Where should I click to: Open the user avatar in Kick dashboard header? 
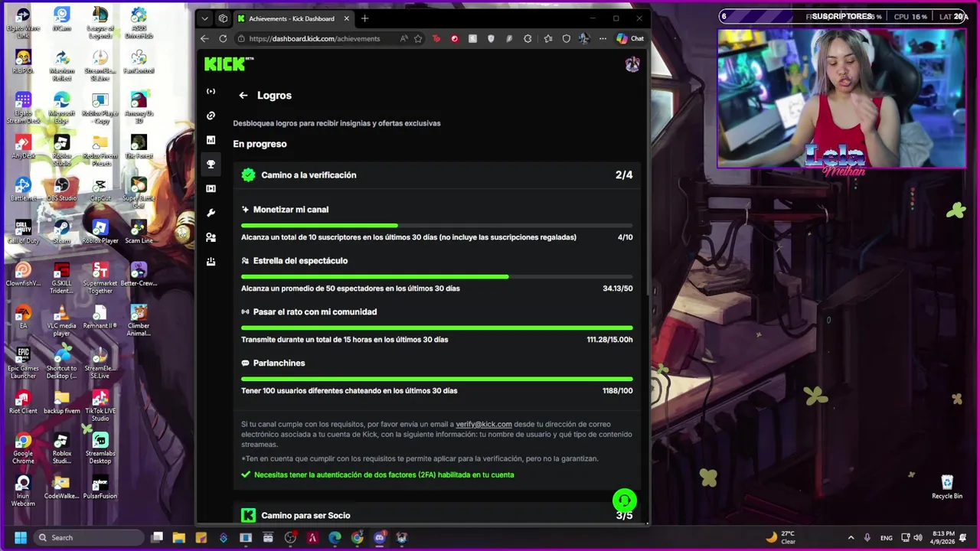[632, 65]
